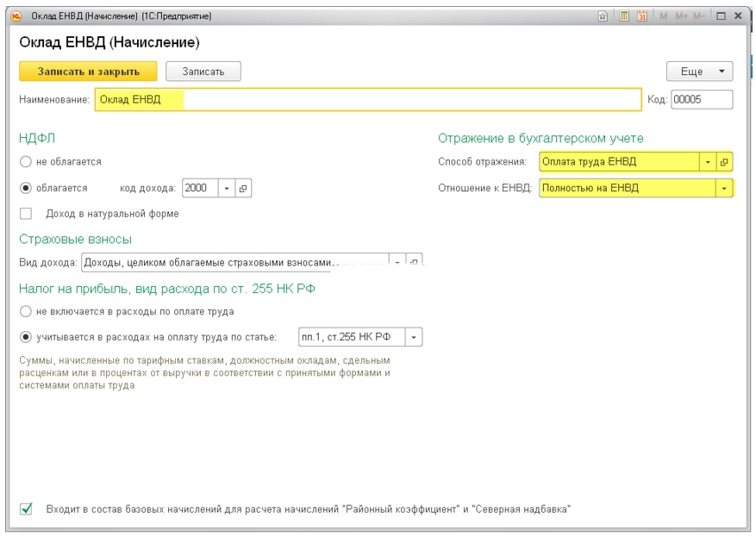Viewport: 756px width, 537px height.
Task: Click the Вид дохода field for страховые взносы
Action: coord(235,263)
